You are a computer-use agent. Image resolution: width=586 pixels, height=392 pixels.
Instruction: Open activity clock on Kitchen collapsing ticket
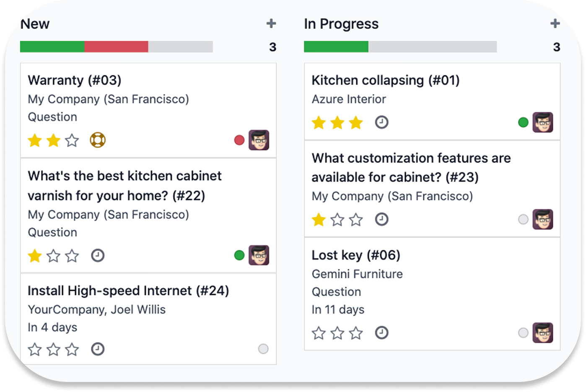pyautogui.click(x=381, y=122)
